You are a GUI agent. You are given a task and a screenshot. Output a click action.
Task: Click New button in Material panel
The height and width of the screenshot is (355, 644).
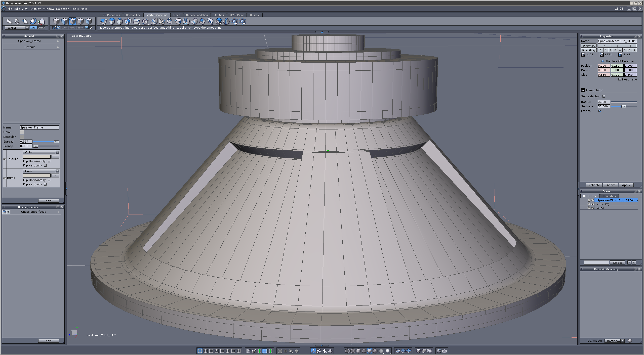(x=49, y=201)
